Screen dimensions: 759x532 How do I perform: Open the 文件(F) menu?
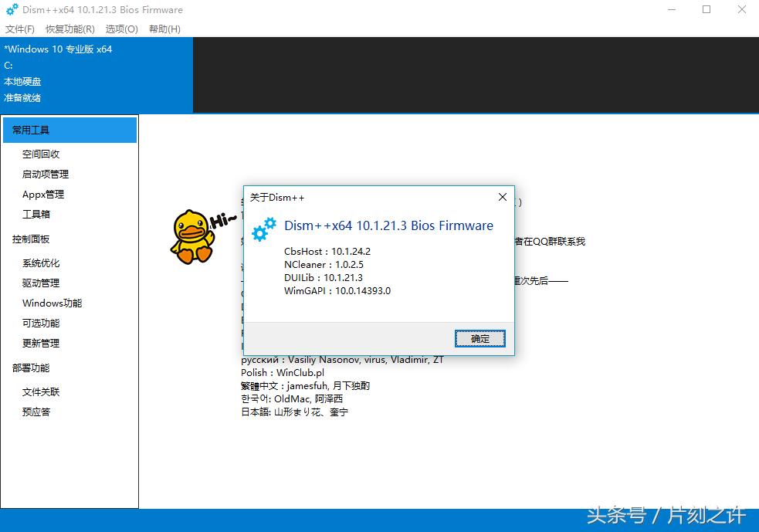point(20,29)
